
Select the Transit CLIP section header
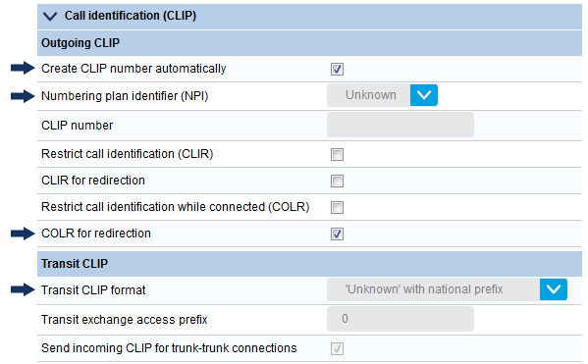pyautogui.click(x=309, y=264)
